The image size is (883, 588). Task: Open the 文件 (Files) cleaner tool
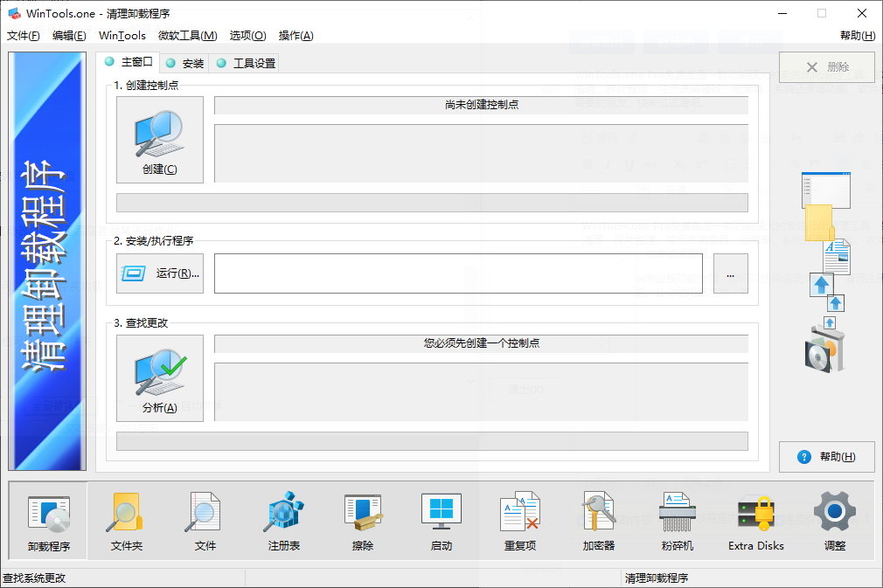tap(203, 520)
